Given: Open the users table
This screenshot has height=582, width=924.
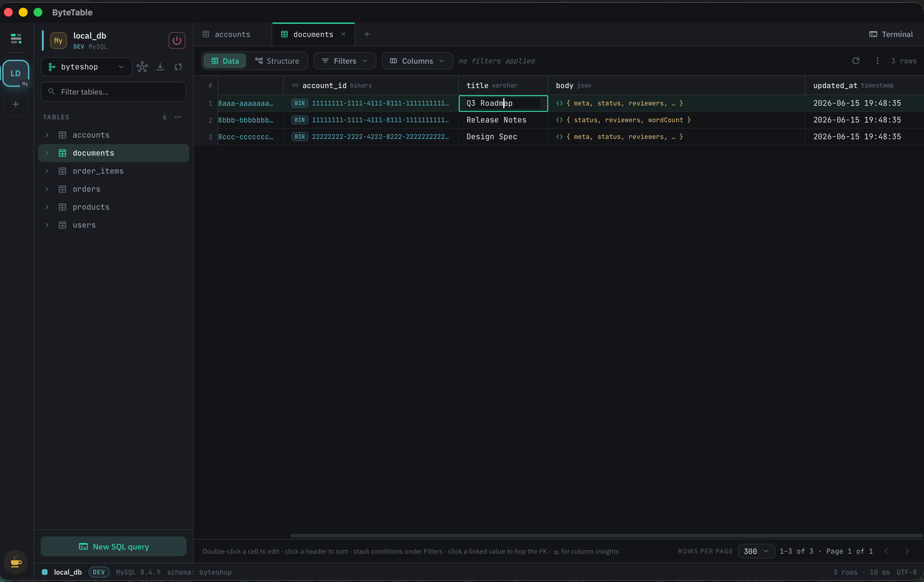Looking at the screenshot, I should pyautogui.click(x=114, y=225).
